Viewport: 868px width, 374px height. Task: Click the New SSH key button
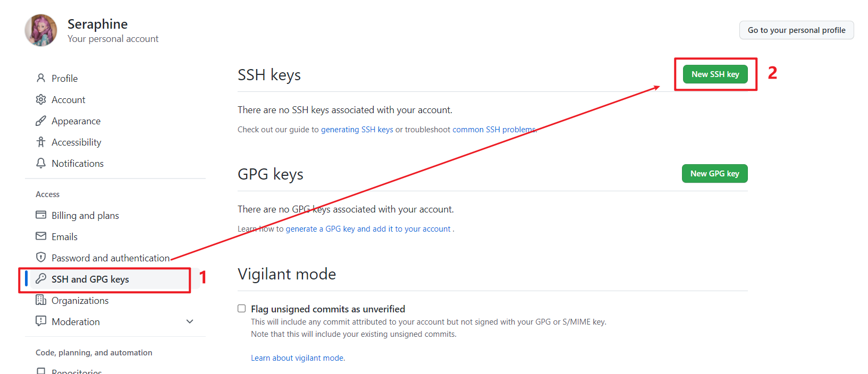[715, 74]
